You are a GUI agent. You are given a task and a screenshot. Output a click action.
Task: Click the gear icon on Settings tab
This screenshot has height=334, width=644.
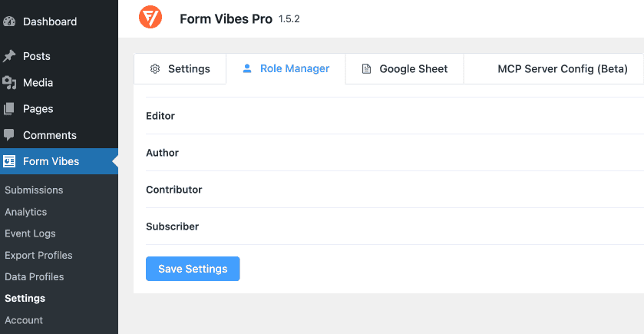pyautogui.click(x=155, y=68)
